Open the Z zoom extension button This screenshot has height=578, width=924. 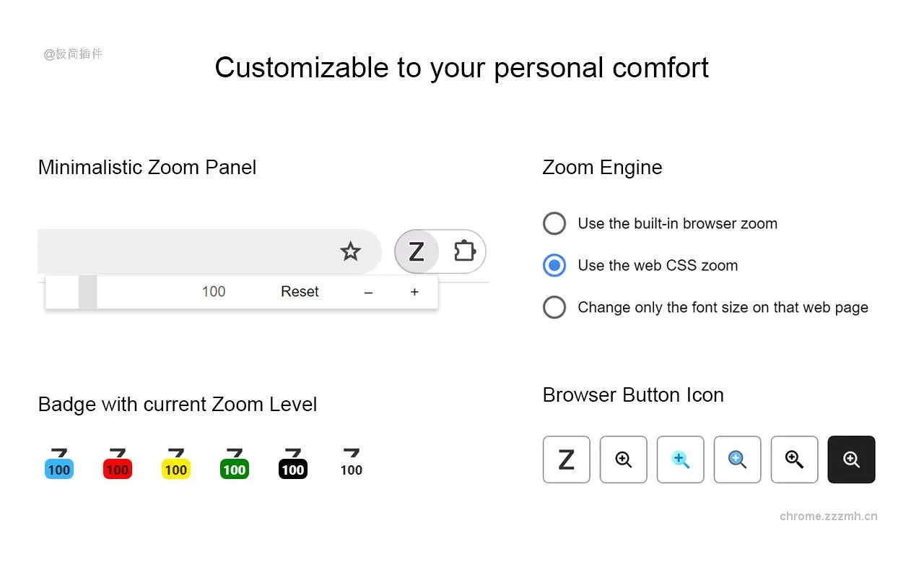point(417,251)
